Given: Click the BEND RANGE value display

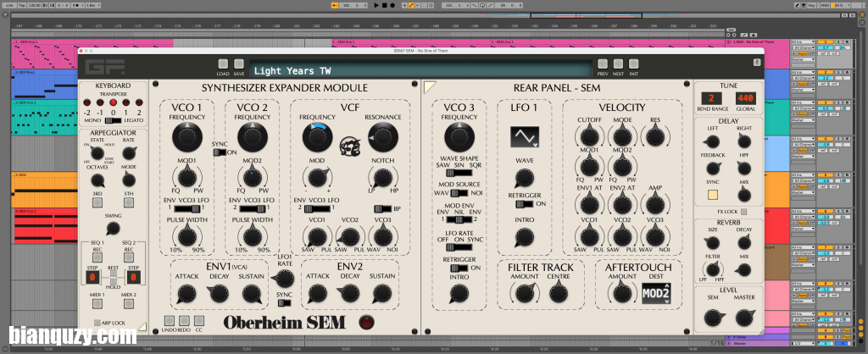Looking at the screenshot, I should click(x=711, y=98).
